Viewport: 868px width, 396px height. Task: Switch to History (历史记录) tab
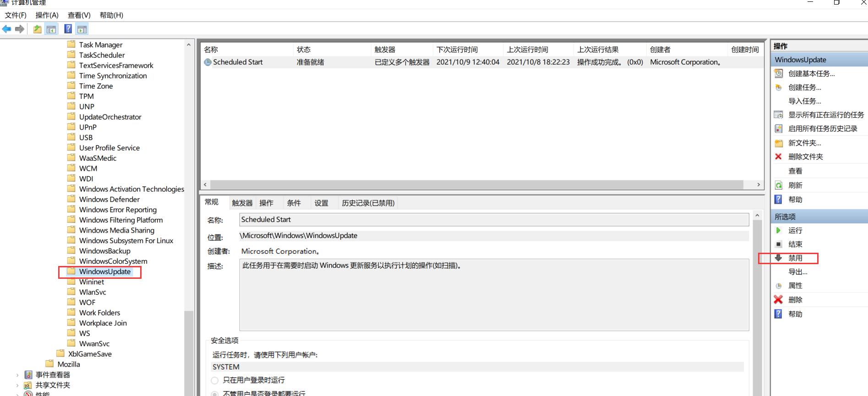pyautogui.click(x=368, y=203)
